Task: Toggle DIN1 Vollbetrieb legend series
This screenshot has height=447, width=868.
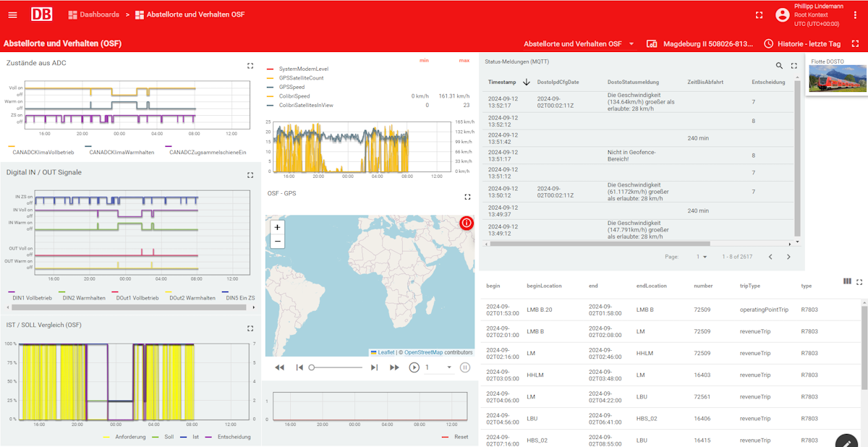Action: [x=29, y=297]
